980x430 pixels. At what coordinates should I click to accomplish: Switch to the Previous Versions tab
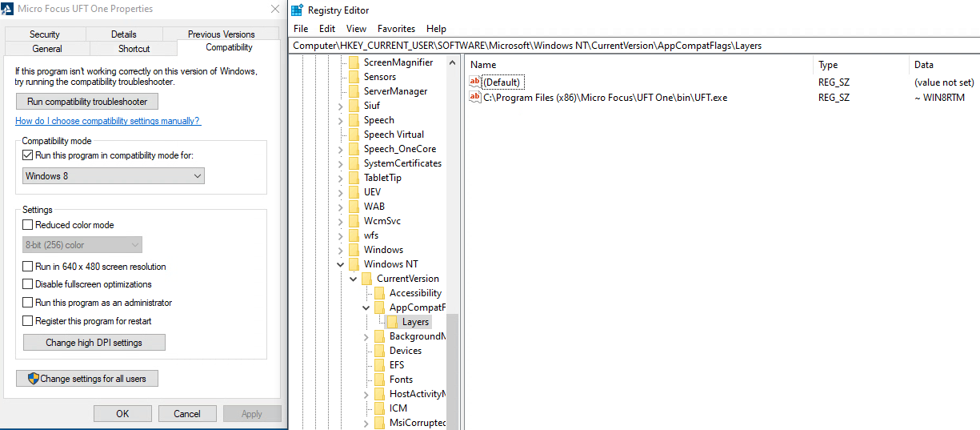pyautogui.click(x=222, y=34)
